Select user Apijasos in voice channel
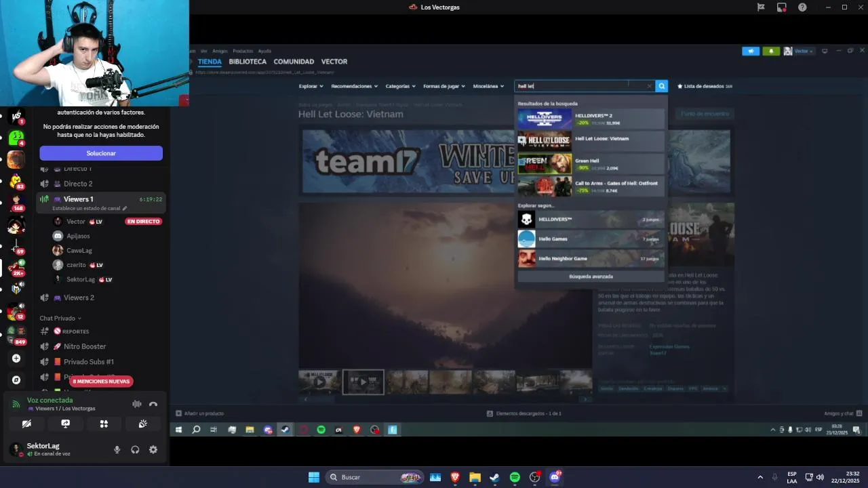Image resolution: width=868 pixels, height=488 pixels. (78, 236)
